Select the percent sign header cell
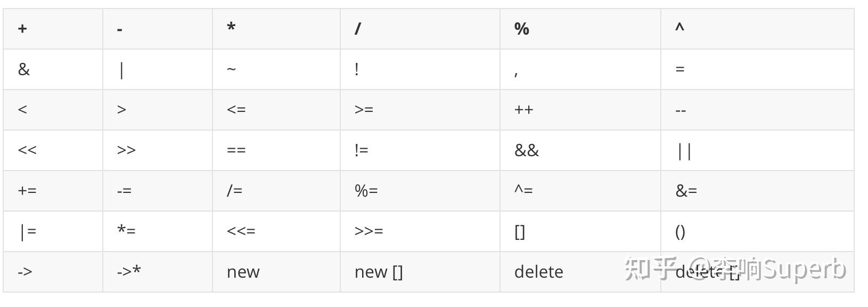This screenshot has height=307, width=868. pyautogui.click(x=580, y=29)
